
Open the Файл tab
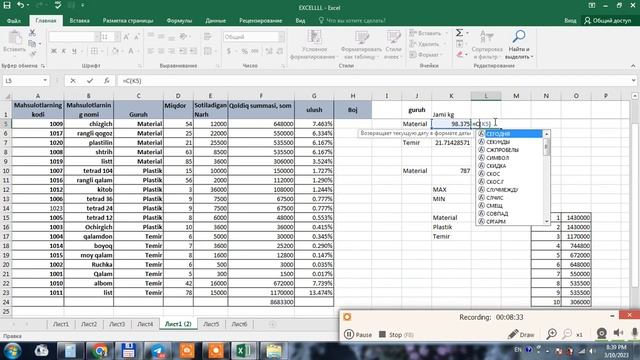pyautogui.click(x=13, y=20)
